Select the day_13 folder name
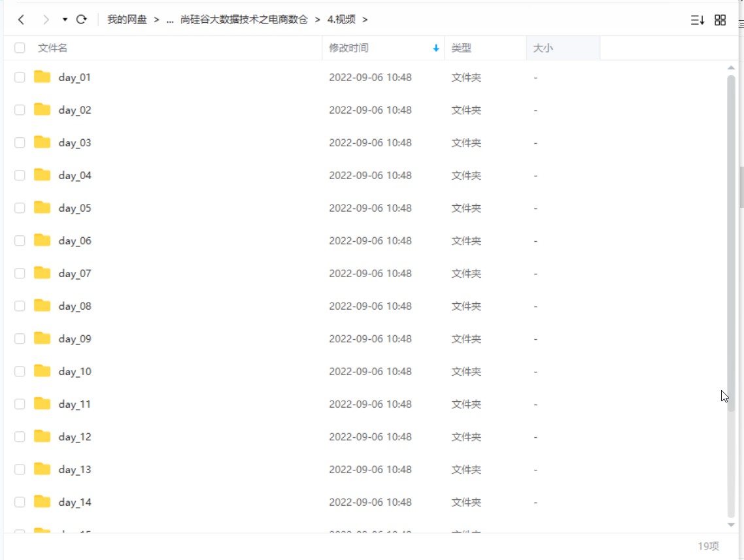744x560 pixels. (x=75, y=470)
